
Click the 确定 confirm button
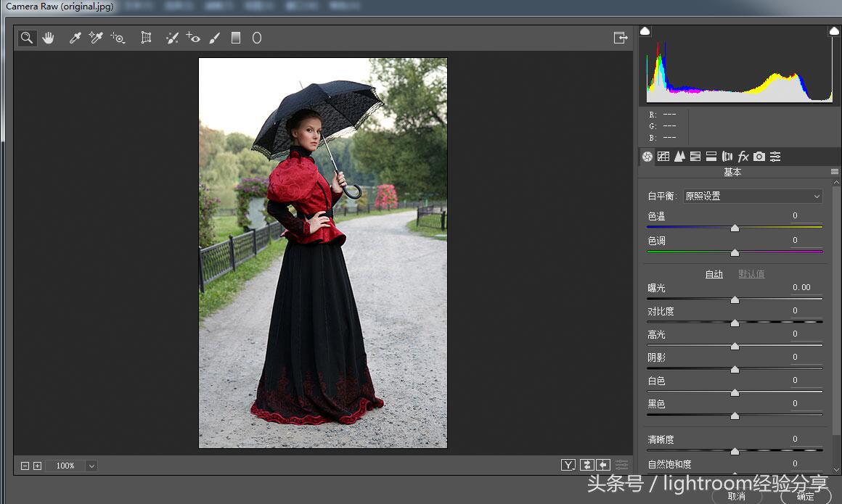[804, 497]
